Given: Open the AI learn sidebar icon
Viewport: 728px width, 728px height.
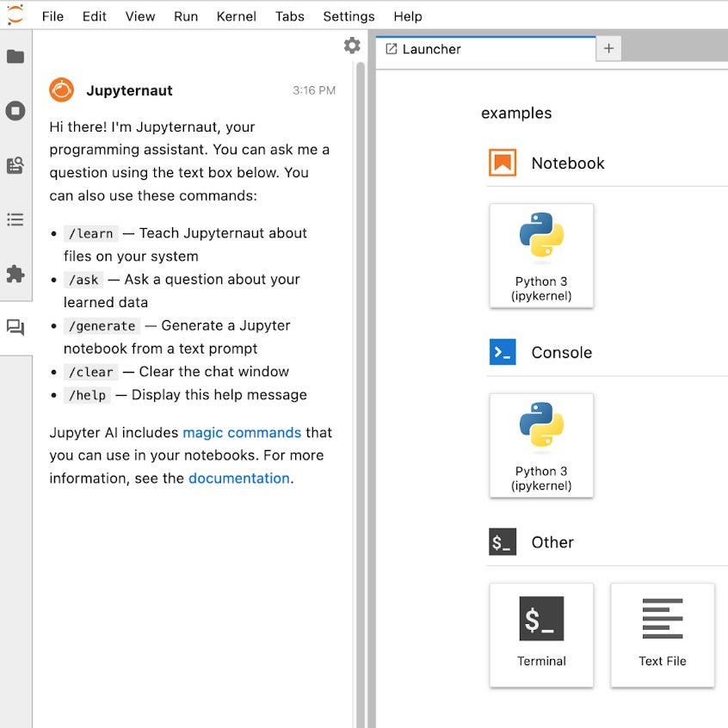Looking at the screenshot, I should click(x=15, y=165).
